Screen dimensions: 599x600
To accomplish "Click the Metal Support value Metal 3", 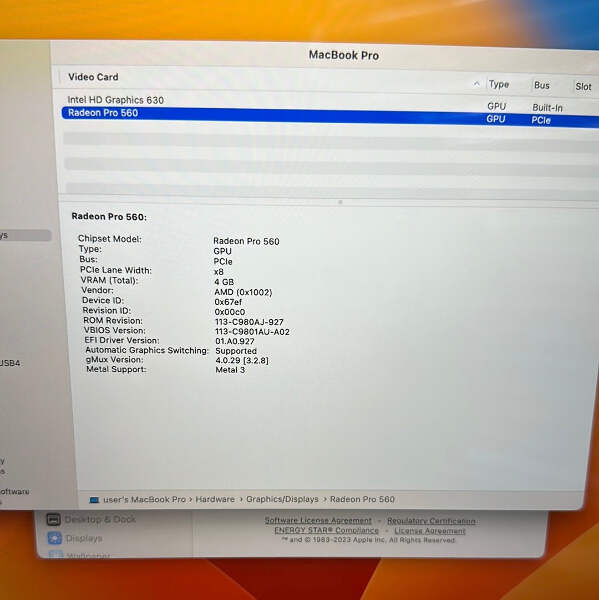I will (x=230, y=370).
